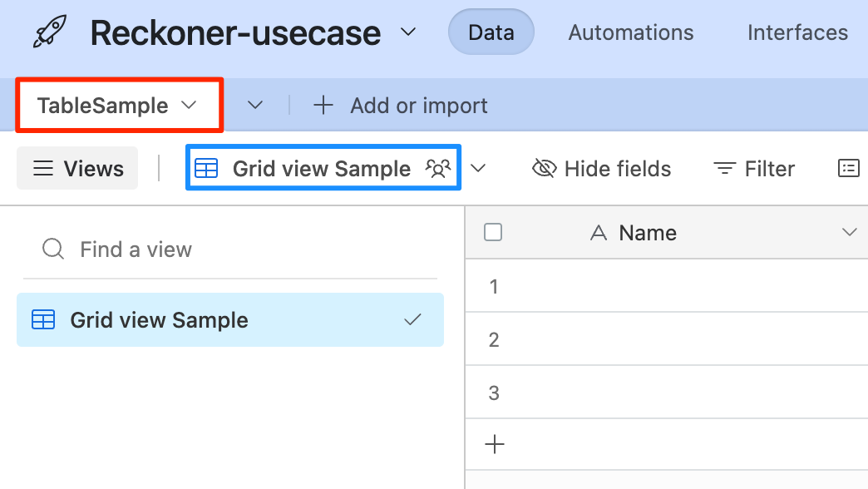Expand the table list chevron beside TableSample
This screenshot has height=489, width=868.
(x=255, y=106)
